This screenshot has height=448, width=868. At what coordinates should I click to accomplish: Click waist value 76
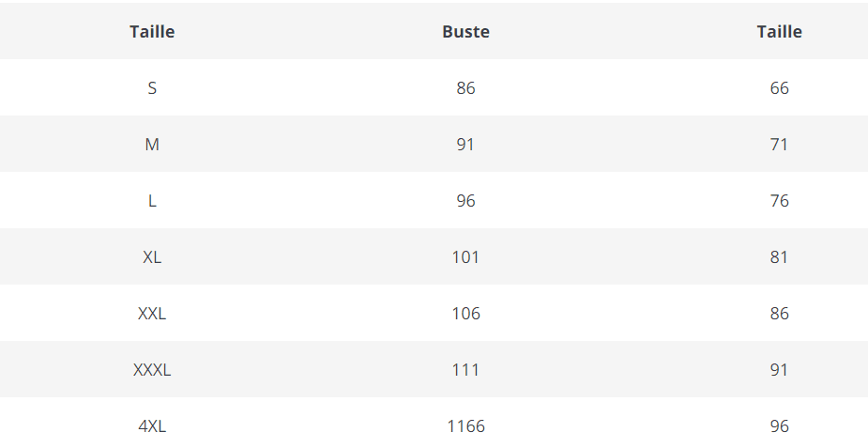pyautogui.click(x=779, y=201)
